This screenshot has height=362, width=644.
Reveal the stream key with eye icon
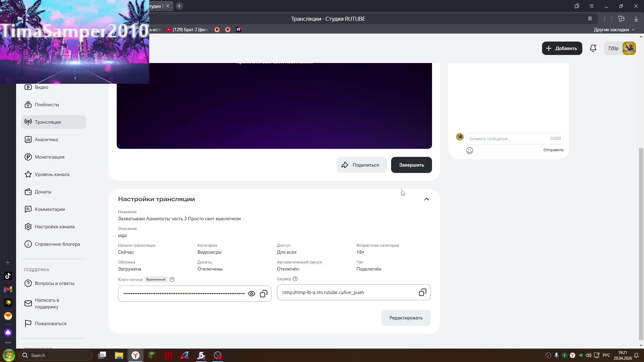coord(251,294)
